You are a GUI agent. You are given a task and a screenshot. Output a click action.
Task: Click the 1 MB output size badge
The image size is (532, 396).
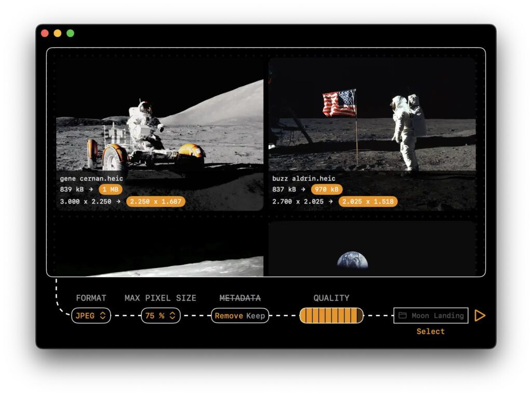click(x=111, y=189)
